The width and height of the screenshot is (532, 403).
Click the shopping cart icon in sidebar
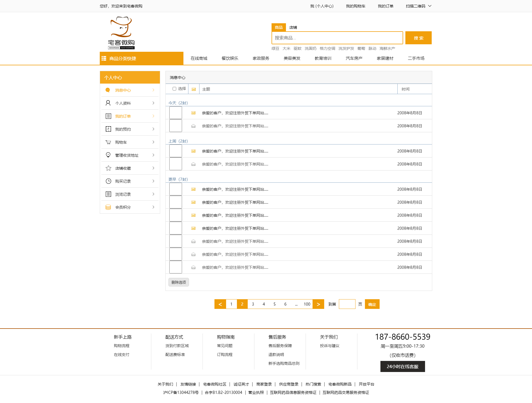click(x=108, y=142)
